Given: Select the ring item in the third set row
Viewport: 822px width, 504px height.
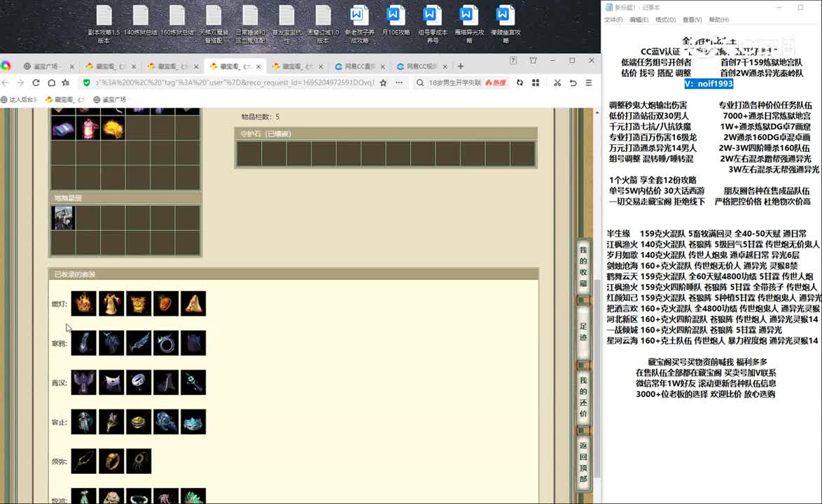Looking at the screenshot, I should [x=139, y=382].
